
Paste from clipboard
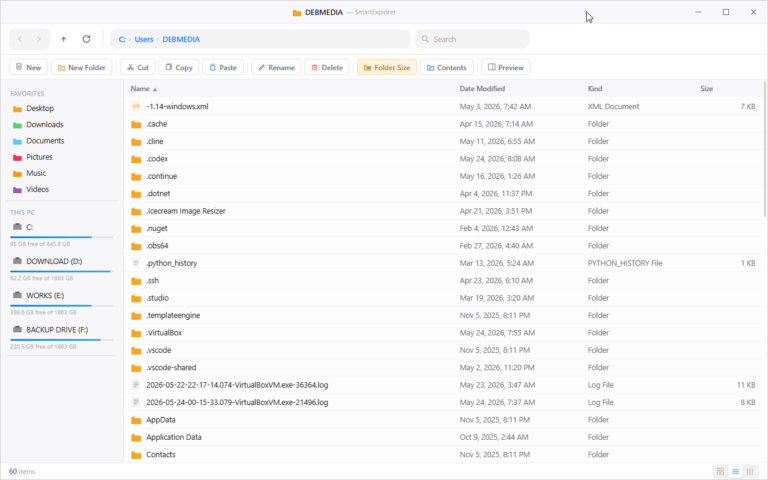click(223, 68)
